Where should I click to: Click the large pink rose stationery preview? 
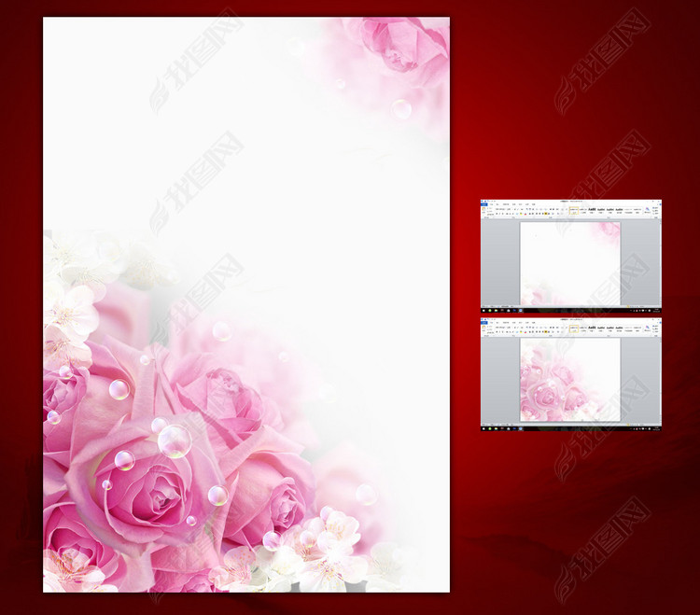(245, 304)
